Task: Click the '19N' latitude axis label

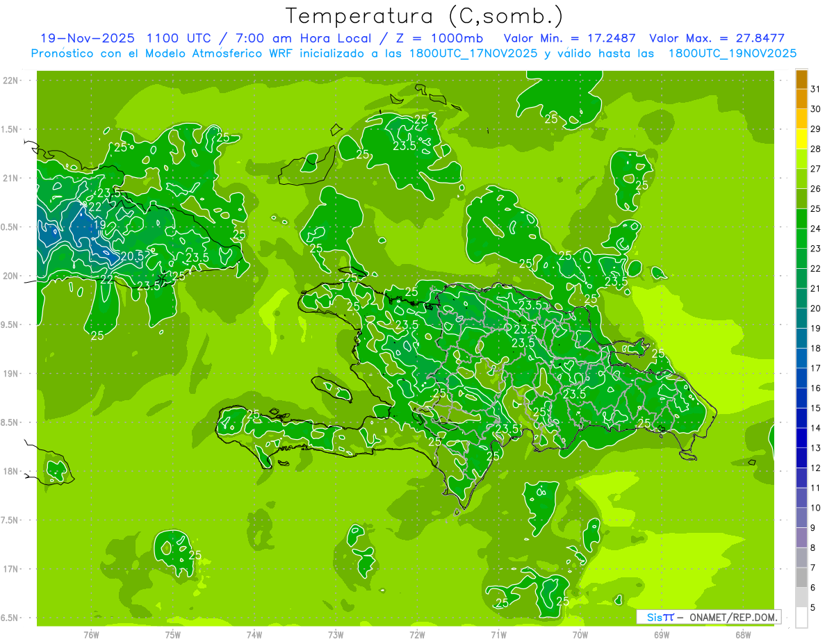Action: tap(10, 374)
